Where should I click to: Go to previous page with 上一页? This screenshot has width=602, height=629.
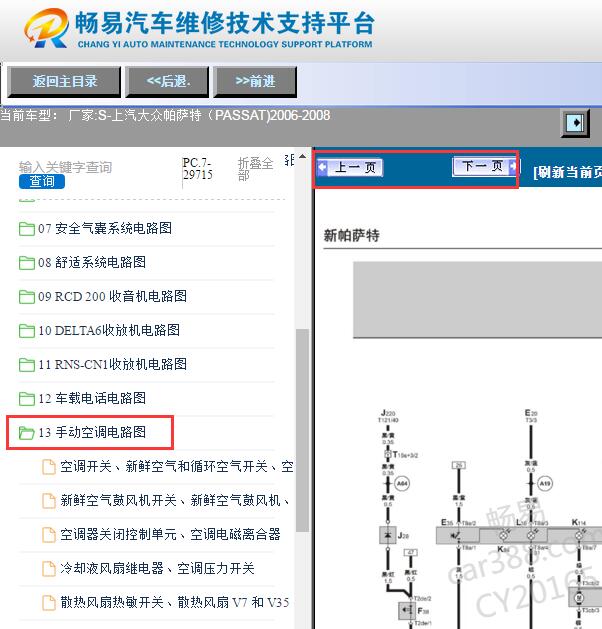[350, 168]
